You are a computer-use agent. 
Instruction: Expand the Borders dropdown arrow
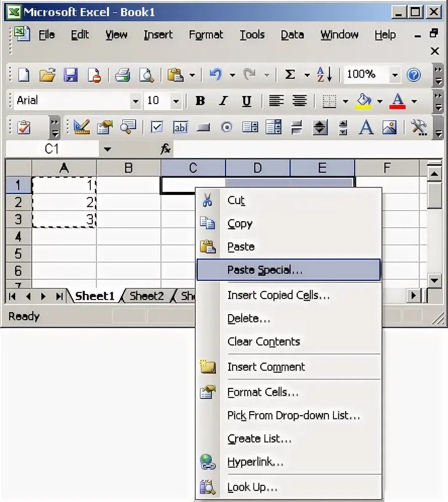click(x=346, y=102)
